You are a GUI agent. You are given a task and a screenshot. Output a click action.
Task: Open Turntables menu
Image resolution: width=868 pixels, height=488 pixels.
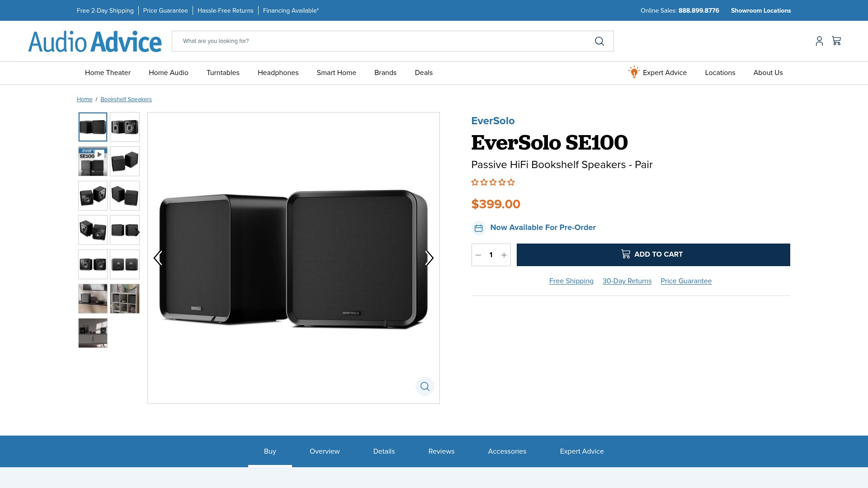click(x=223, y=73)
